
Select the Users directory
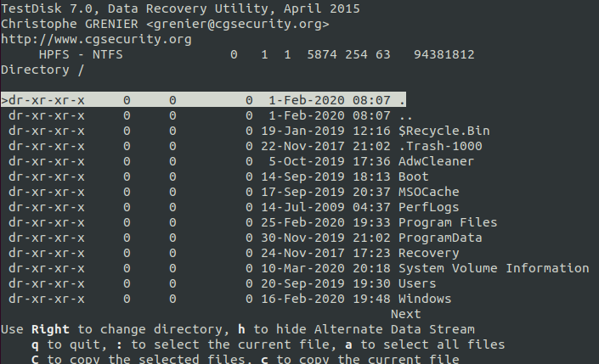tap(416, 283)
